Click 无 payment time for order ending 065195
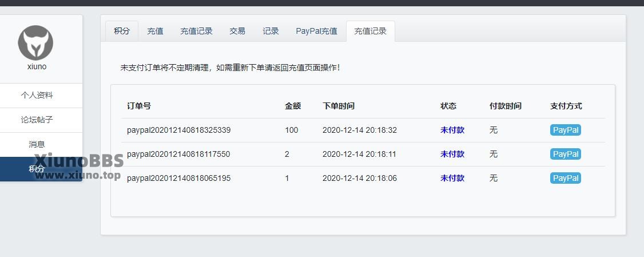644x257 pixels. click(494, 179)
